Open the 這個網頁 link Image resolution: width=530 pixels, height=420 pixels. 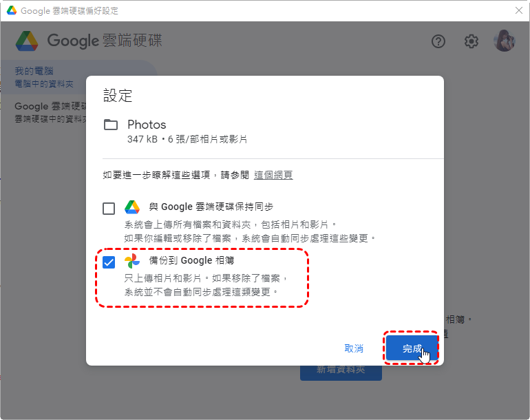[x=273, y=175]
